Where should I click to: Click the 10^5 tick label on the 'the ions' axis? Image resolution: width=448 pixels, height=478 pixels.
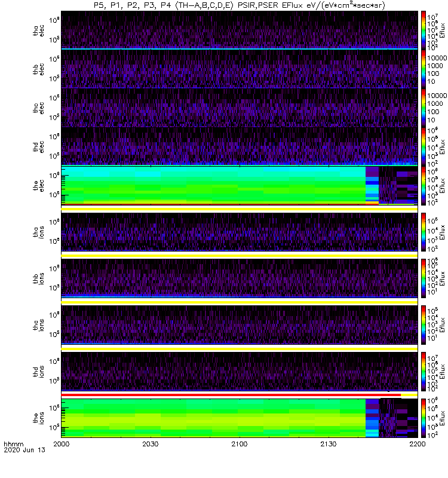[x=54, y=427]
